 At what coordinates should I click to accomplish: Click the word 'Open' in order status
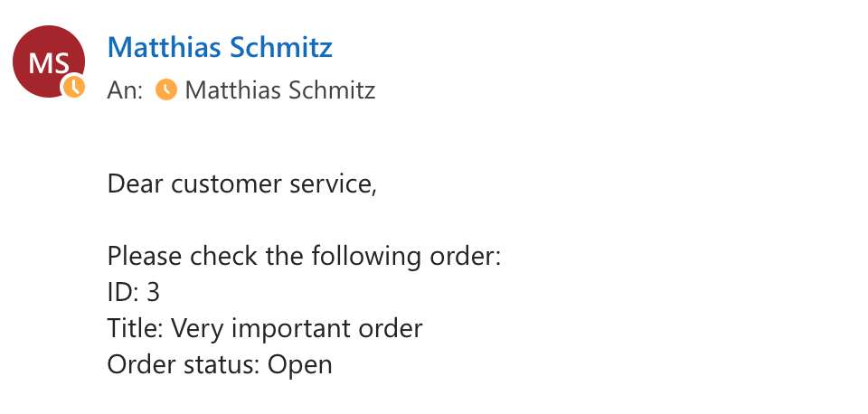click(300, 365)
